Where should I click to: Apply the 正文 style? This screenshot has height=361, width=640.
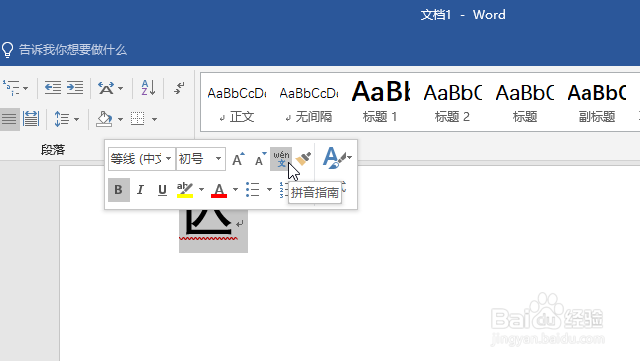pyautogui.click(x=237, y=102)
